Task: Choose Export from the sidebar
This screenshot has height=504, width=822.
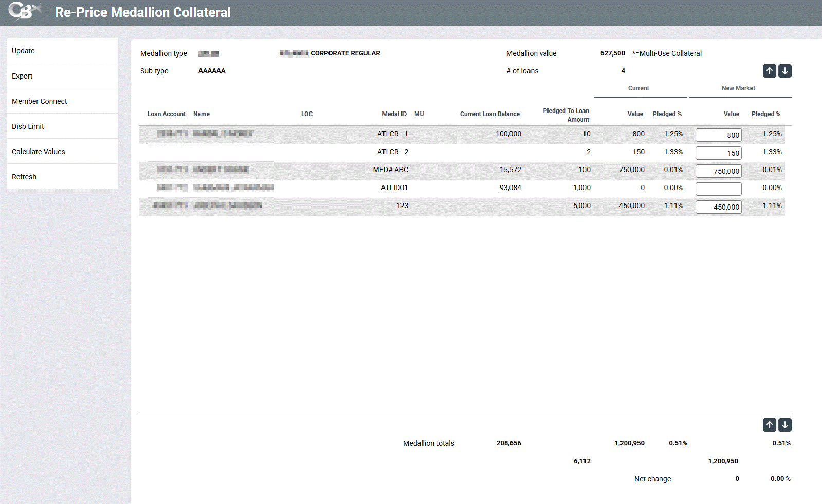Action: [x=23, y=76]
